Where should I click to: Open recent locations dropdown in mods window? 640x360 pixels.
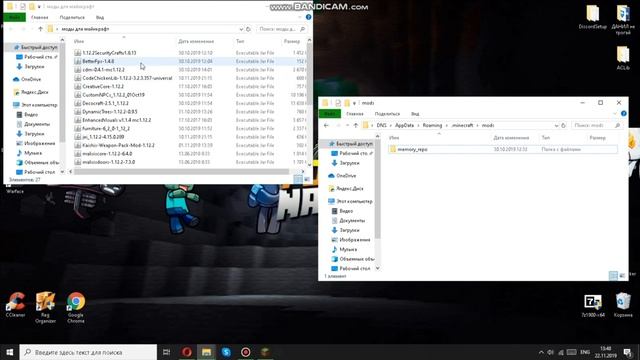click(x=347, y=125)
